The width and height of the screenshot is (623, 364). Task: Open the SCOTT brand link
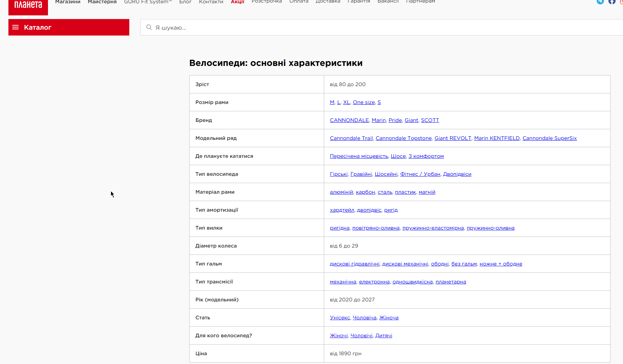[430, 120]
